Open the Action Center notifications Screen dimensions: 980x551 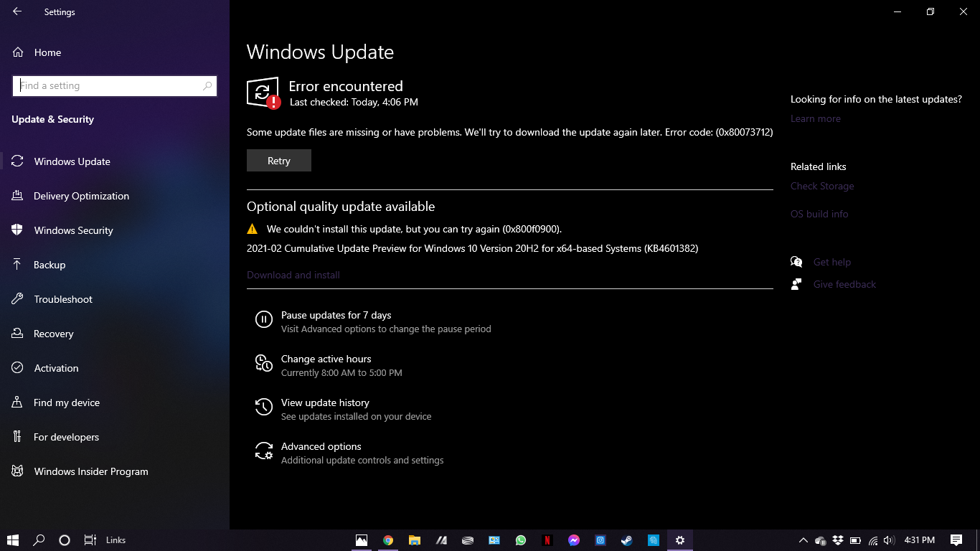point(956,540)
